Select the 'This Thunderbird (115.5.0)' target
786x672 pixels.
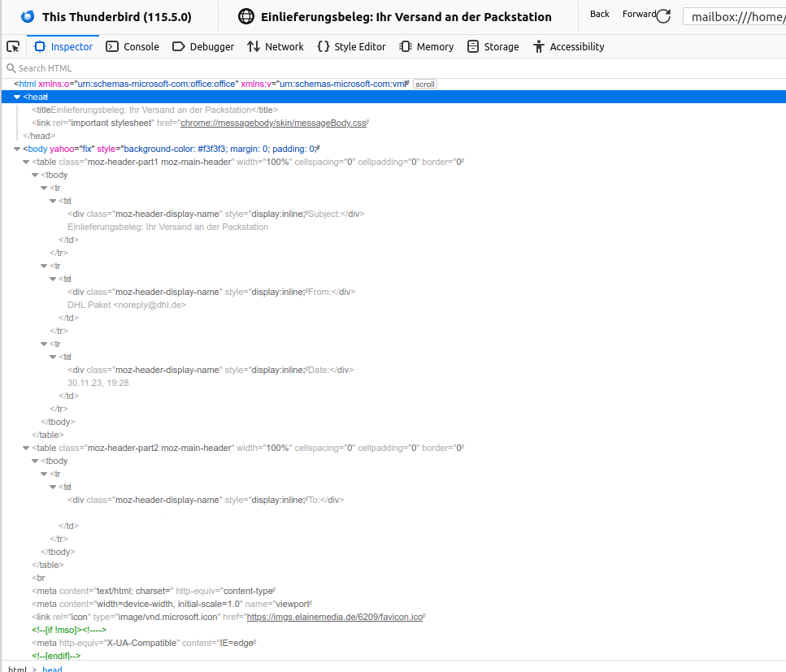pyautogui.click(x=106, y=16)
